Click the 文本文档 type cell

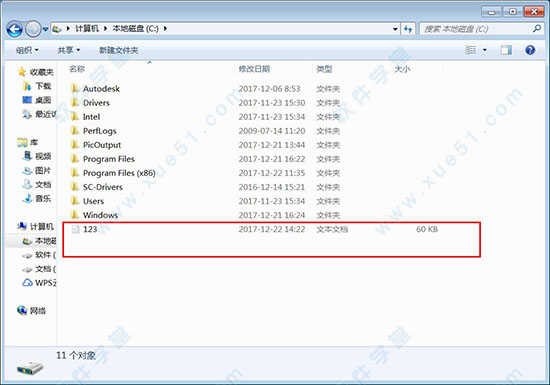(332, 229)
